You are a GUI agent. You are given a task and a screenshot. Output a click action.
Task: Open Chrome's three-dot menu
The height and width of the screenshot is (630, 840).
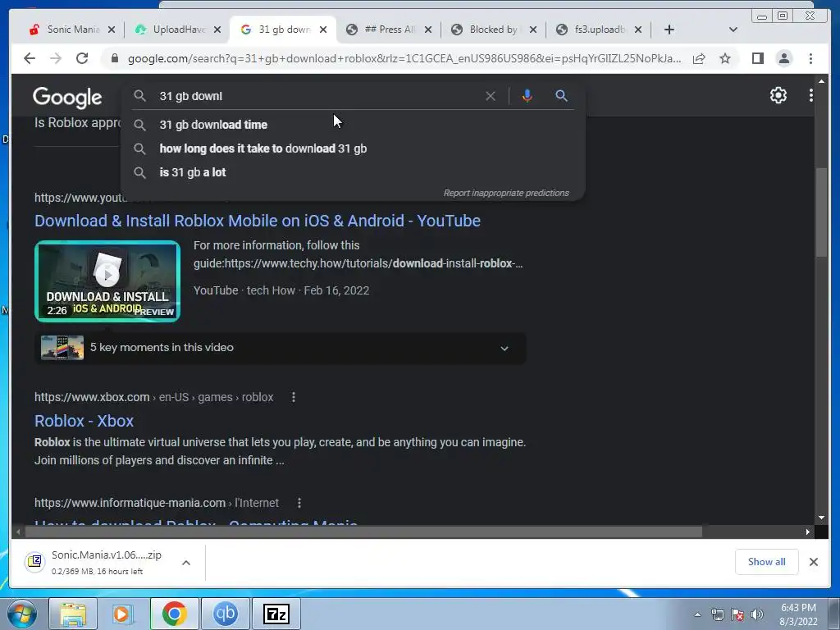coord(811,58)
